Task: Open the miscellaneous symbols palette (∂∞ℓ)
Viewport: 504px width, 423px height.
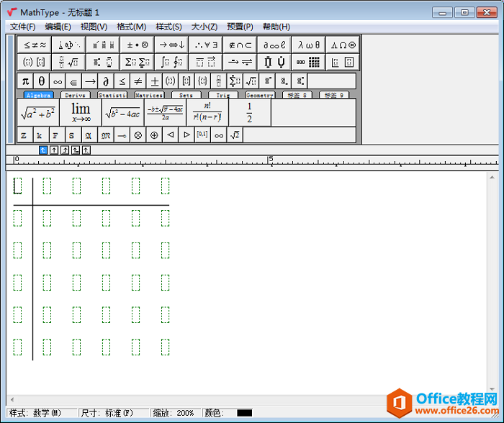Action: [274, 45]
